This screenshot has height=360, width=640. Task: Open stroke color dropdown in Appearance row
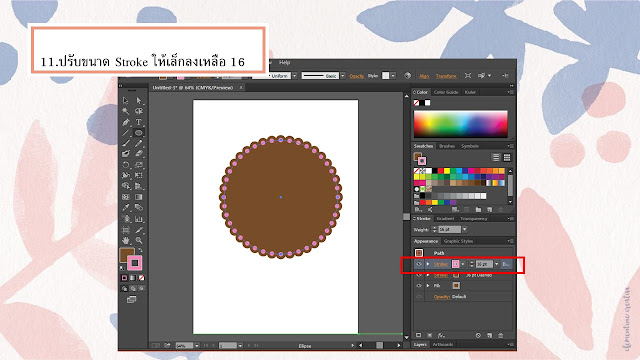click(462, 264)
